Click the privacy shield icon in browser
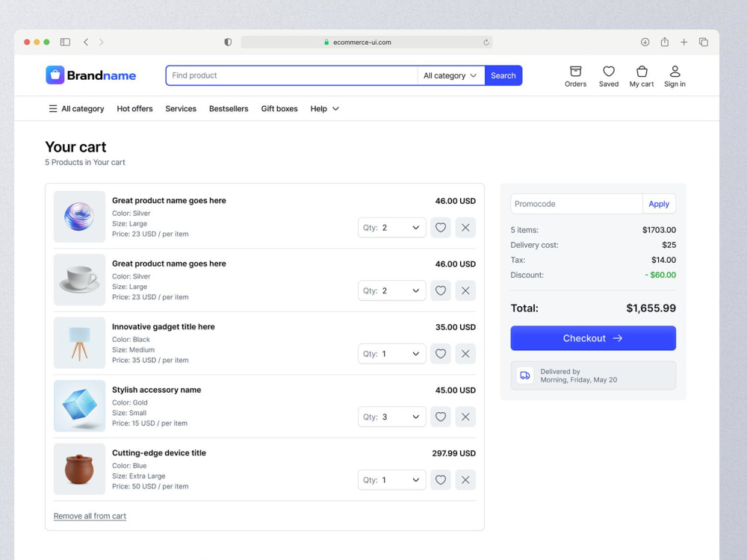 (x=228, y=42)
